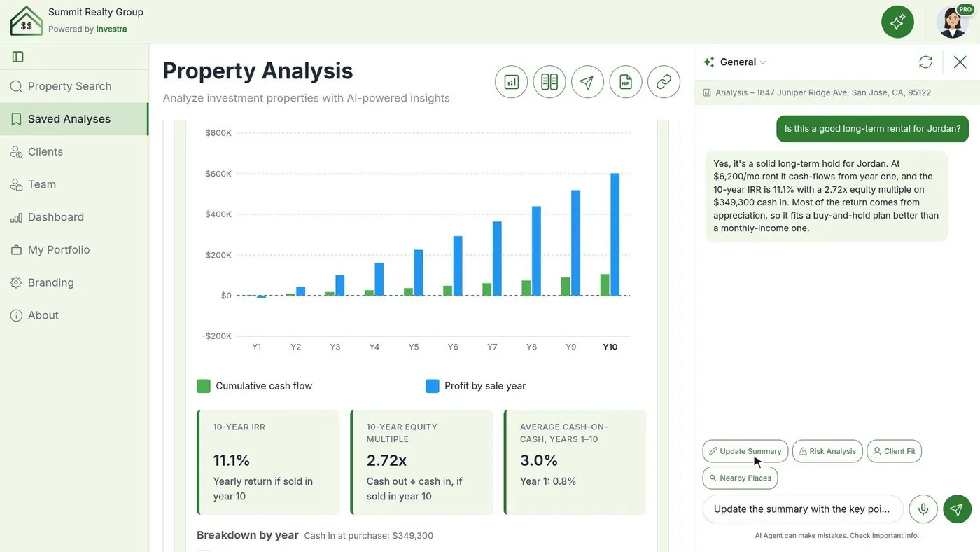Click the sparkle icon beside General
Image resolution: width=980 pixels, height=552 pixels.
pyautogui.click(x=709, y=62)
